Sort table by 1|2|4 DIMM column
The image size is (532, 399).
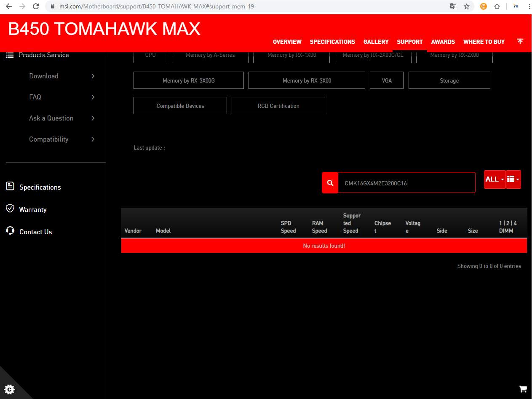click(x=508, y=227)
